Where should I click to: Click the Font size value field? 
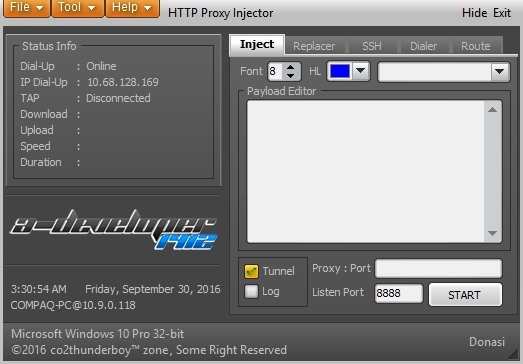[x=276, y=71]
